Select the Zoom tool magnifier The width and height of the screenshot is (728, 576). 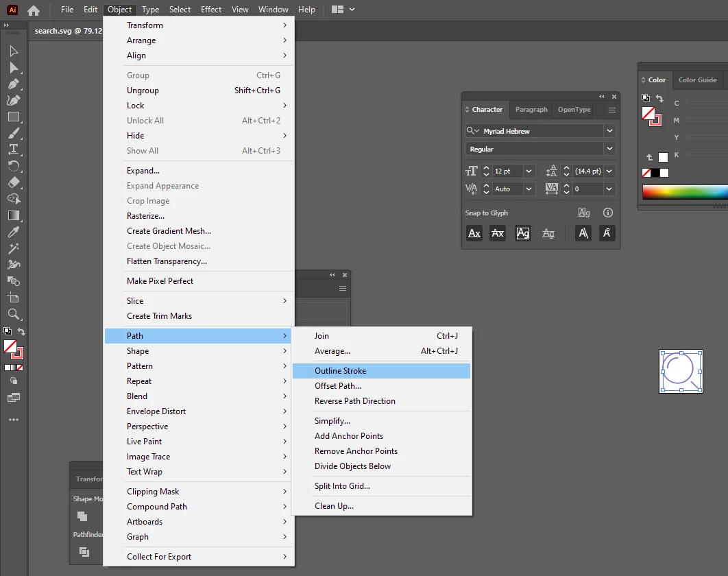[x=14, y=315]
